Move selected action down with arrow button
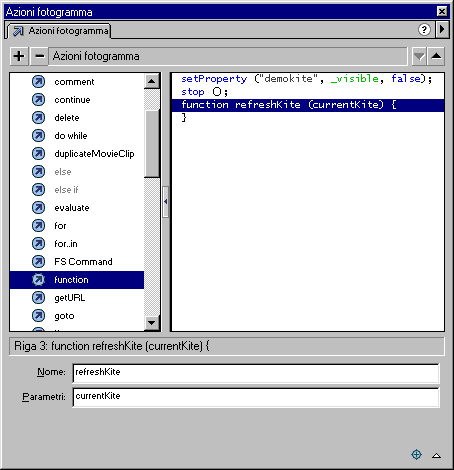This screenshot has width=454, height=470. [419, 56]
